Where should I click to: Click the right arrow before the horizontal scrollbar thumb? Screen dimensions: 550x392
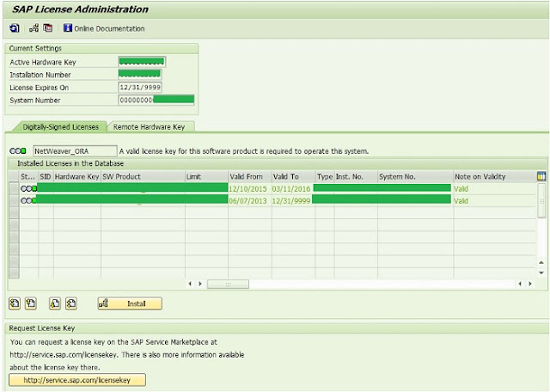[x=200, y=284]
